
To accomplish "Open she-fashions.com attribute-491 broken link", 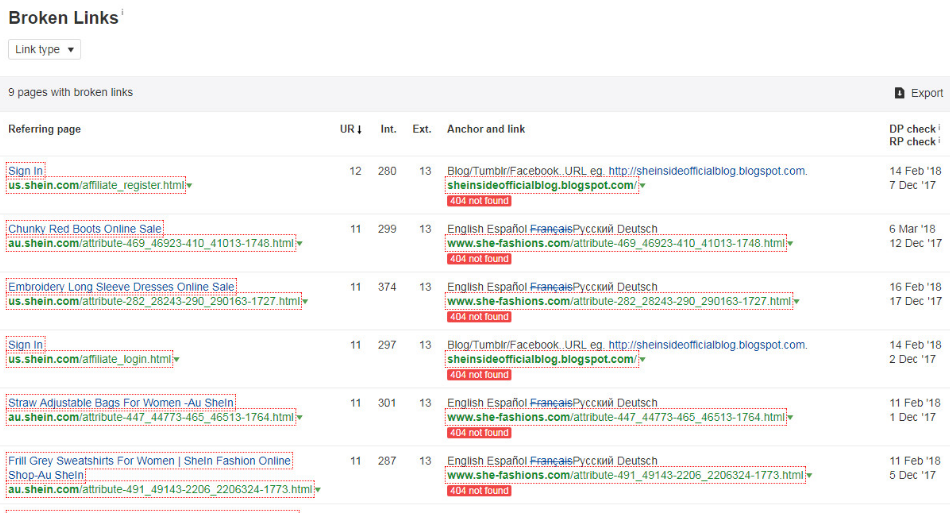I will click(x=626, y=475).
